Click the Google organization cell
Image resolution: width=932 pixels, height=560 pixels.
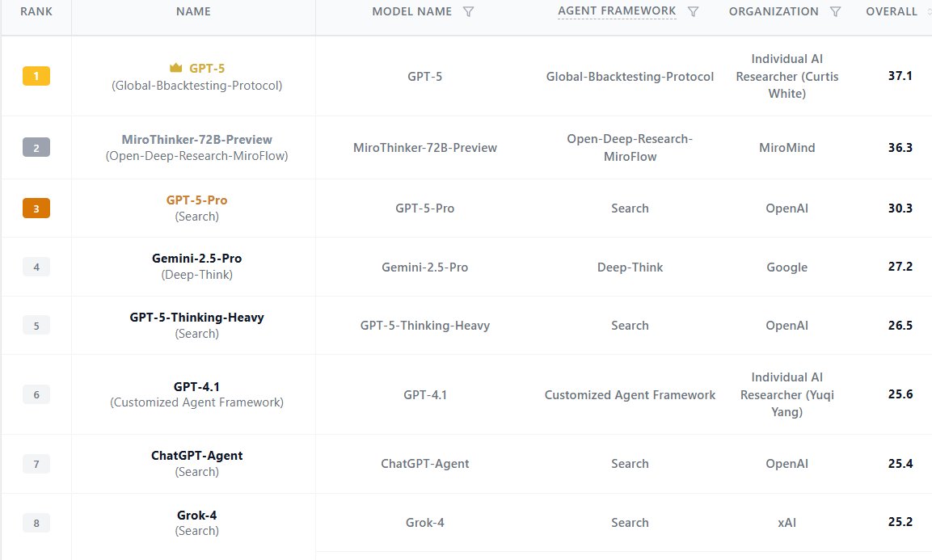coord(787,267)
